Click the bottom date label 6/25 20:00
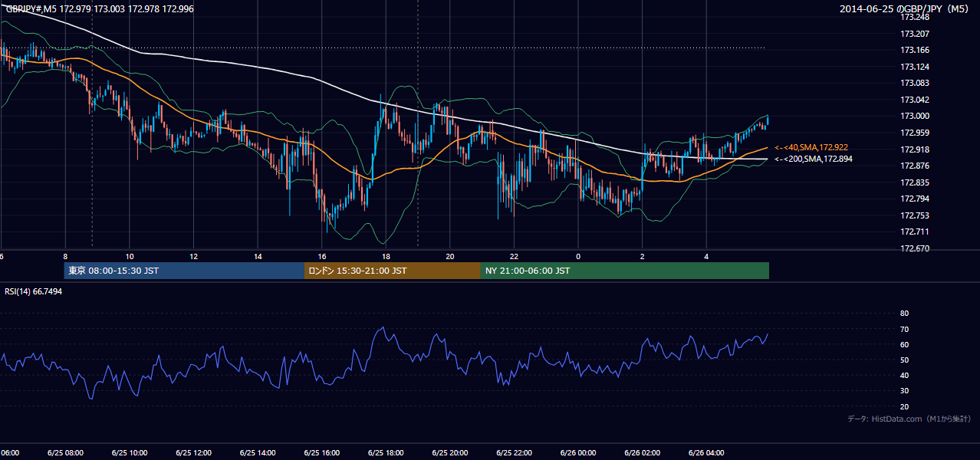This screenshot has height=460, width=980. tap(449, 453)
